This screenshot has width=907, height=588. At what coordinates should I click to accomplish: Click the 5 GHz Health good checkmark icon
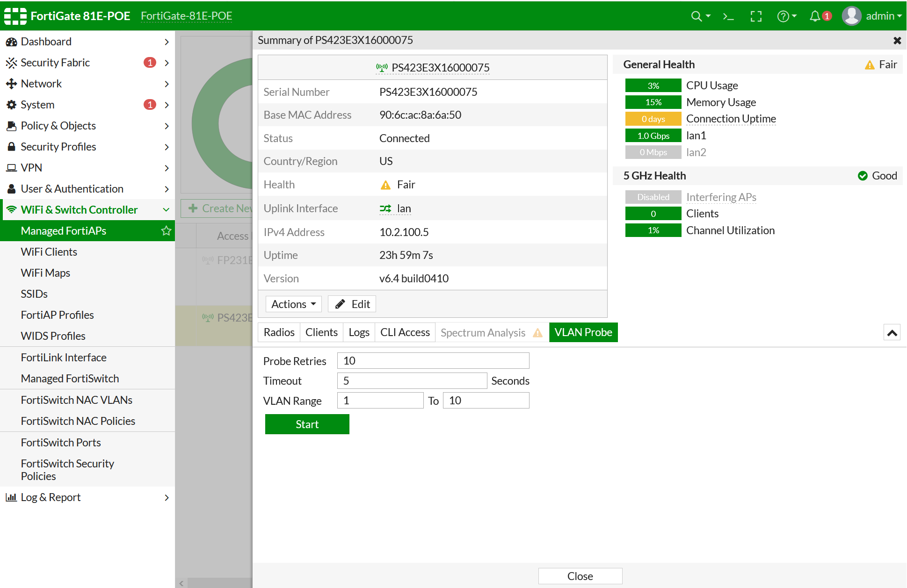pyautogui.click(x=863, y=176)
